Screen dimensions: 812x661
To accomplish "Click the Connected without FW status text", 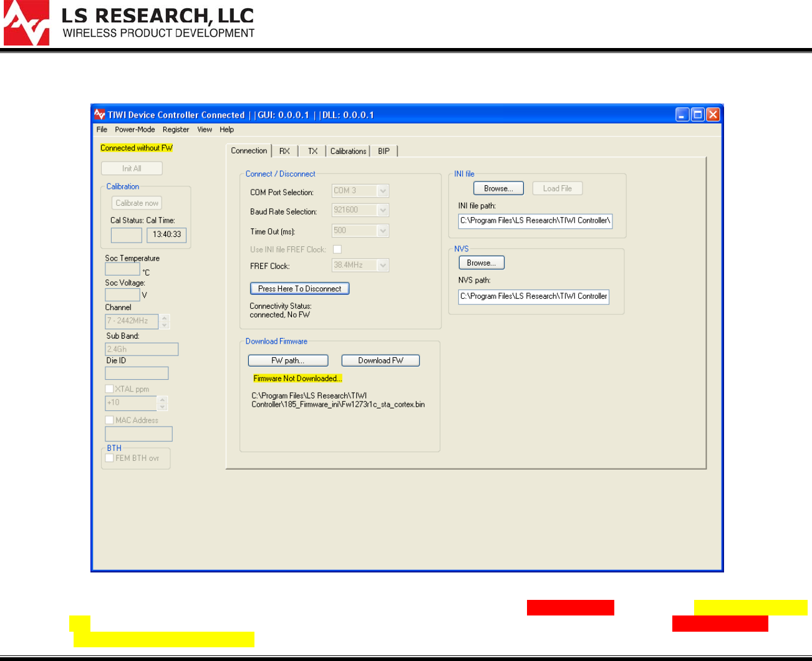I will click(137, 148).
